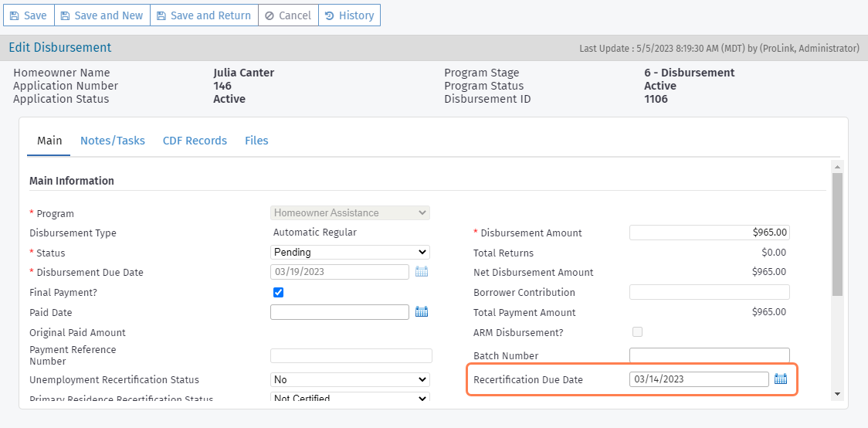Cancel editing the disbursement
Viewport: 868px width, 428px height.
[287, 15]
